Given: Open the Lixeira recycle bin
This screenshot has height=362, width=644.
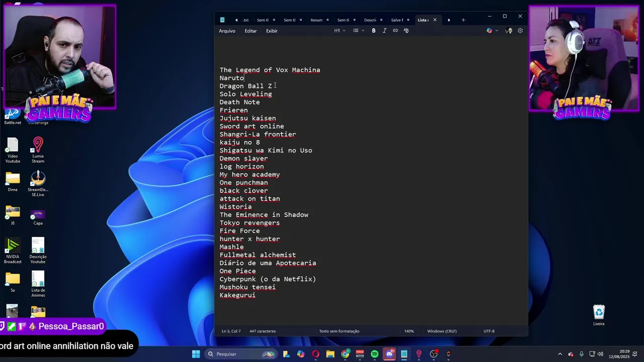Looking at the screenshot, I should coord(599,315).
